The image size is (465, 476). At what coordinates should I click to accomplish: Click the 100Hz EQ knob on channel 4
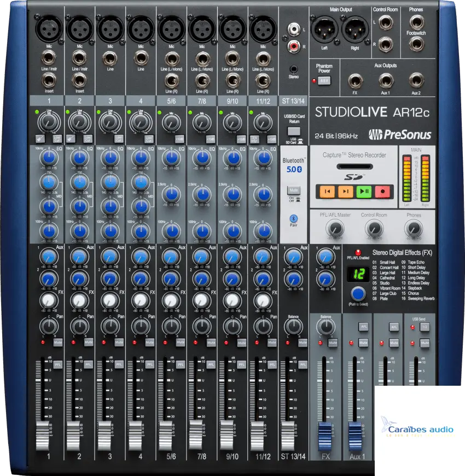coord(141,231)
